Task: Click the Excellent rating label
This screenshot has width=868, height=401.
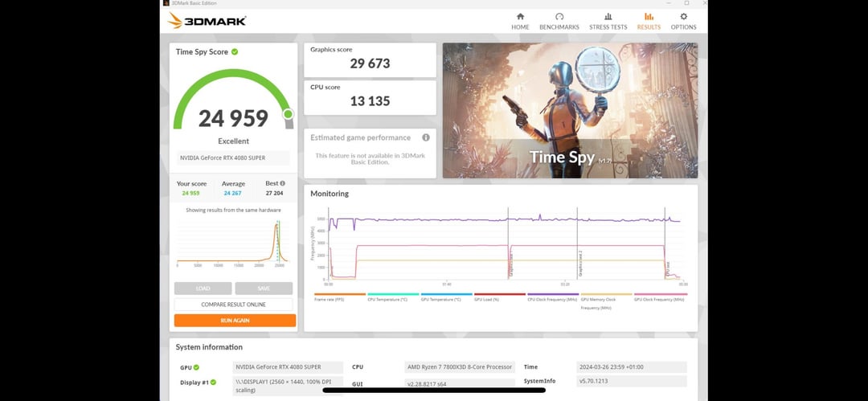Action: (233, 141)
